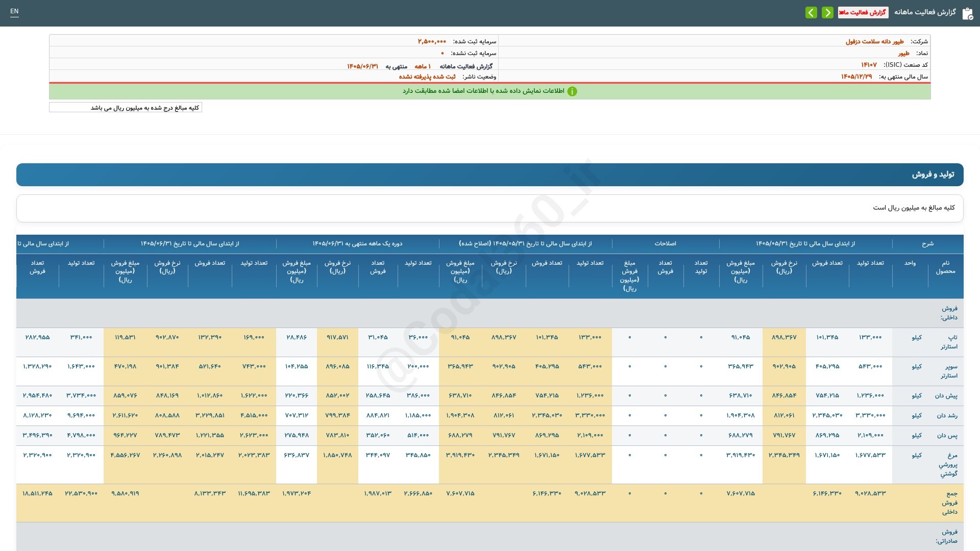980x551 pixels.
Task: Click سوپر استارتر monthly sales amount ۱۰۴,۲۵۵
Action: pos(297,367)
